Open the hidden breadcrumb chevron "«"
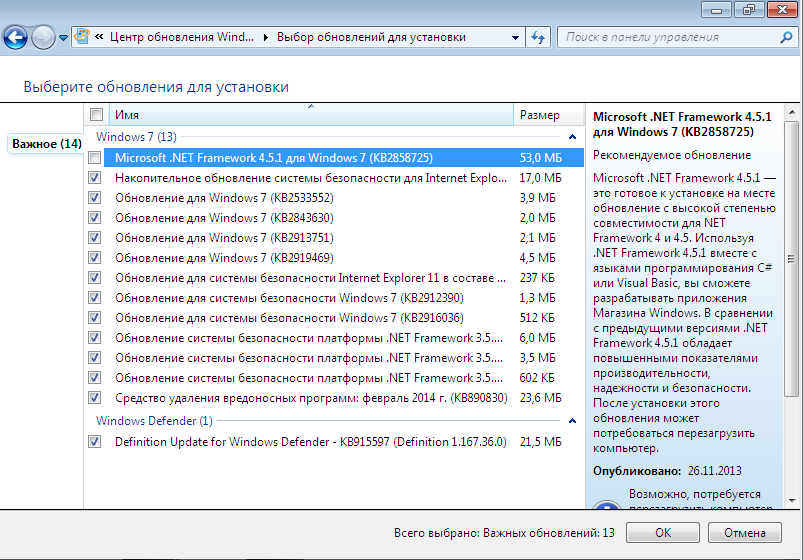This screenshot has width=803, height=560. click(99, 37)
